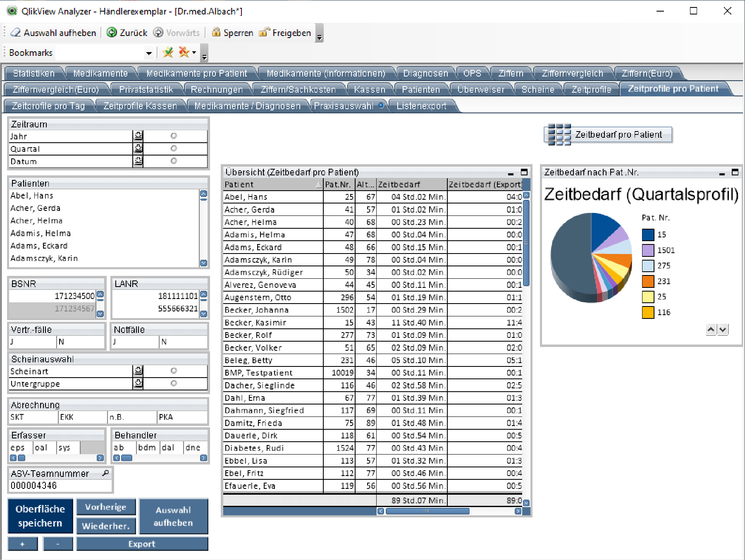
Task: Click the remove bookmark star icon
Action: 184,53
